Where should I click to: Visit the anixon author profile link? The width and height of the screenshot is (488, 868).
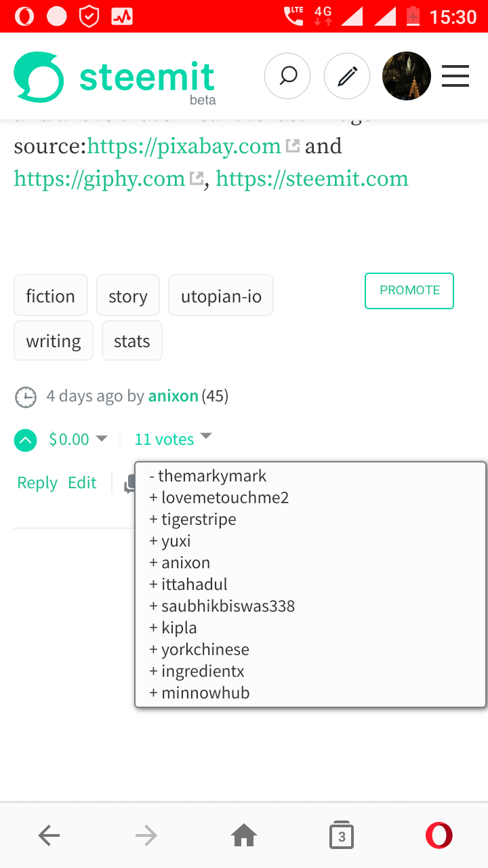click(x=174, y=396)
